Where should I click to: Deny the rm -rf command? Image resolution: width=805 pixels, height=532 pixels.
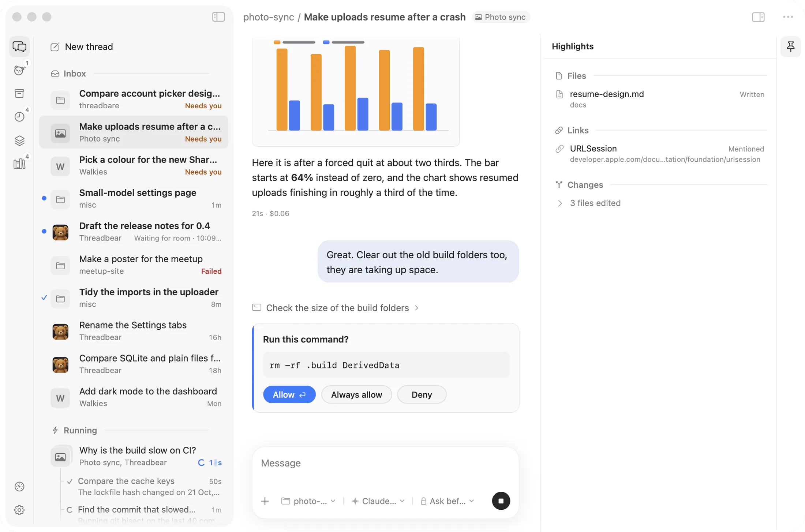(x=422, y=394)
